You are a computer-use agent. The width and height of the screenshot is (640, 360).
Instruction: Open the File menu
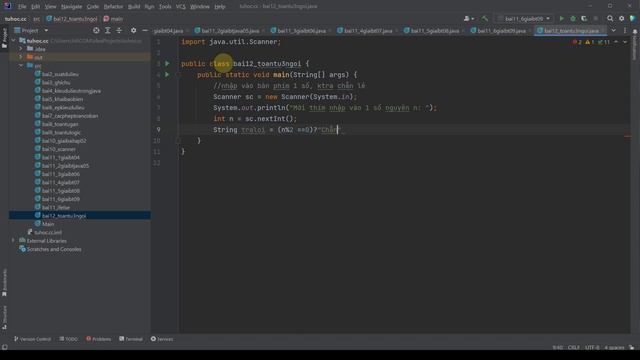point(22,7)
